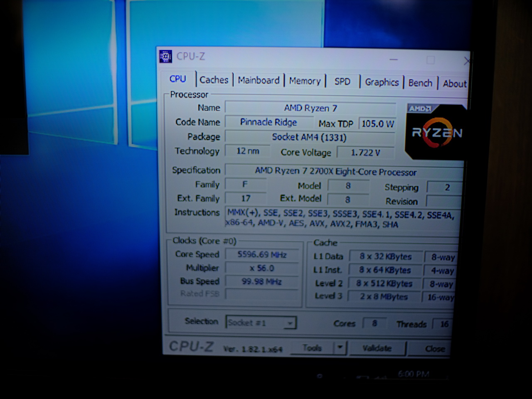Click the Family value F
Screen dimensions: 532x399
pyautogui.click(x=245, y=184)
